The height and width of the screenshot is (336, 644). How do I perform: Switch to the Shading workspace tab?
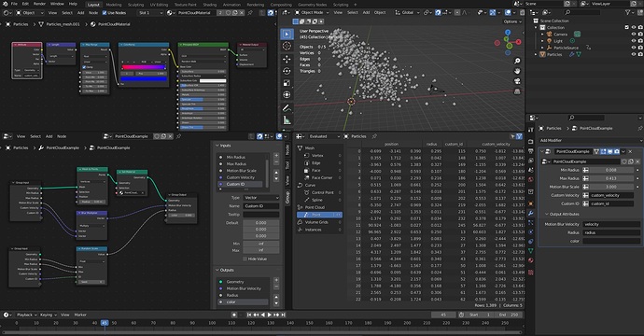pyautogui.click(x=209, y=5)
